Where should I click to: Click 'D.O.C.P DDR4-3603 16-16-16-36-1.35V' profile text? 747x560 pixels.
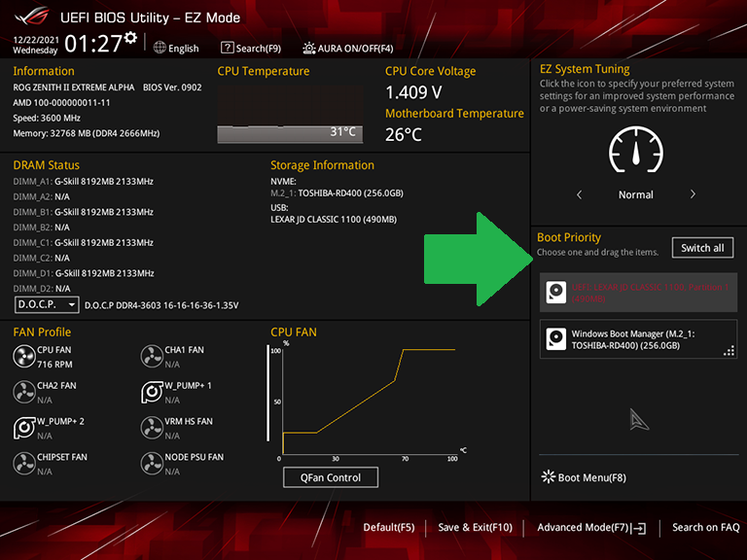click(x=161, y=305)
